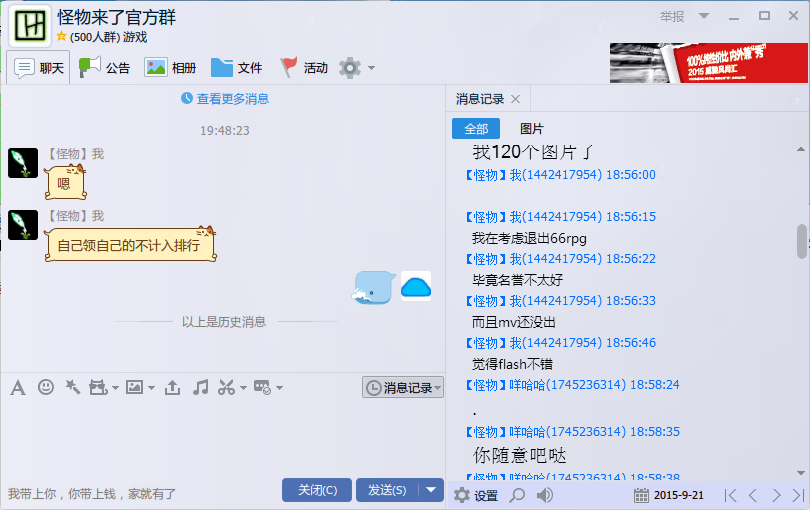Screen dimensions: 810x510
Task: Go to previous page of message records
Action: point(753,495)
